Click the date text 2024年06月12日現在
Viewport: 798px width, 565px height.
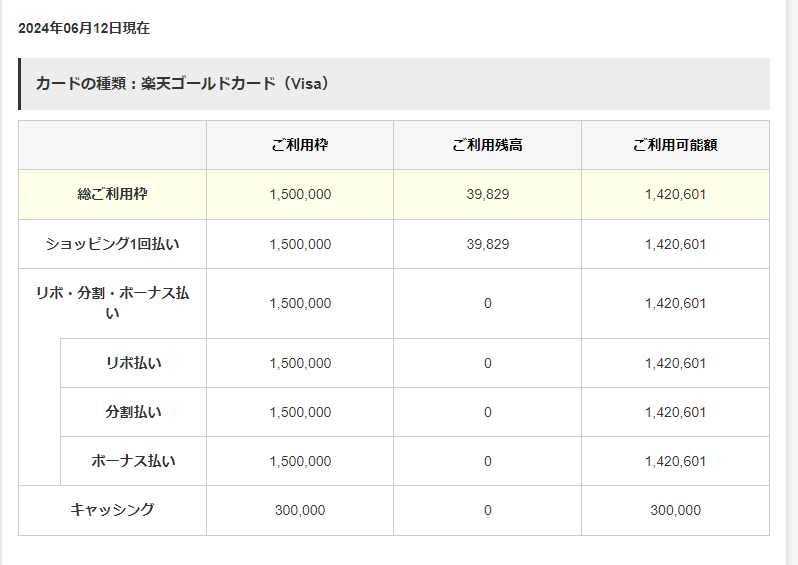click(x=84, y=28)
